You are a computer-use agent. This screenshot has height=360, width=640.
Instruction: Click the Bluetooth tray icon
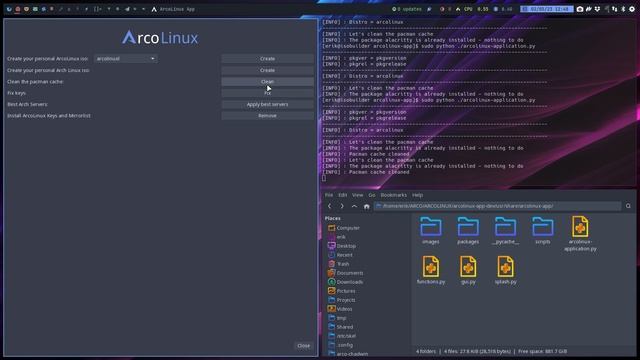point(623,9)
